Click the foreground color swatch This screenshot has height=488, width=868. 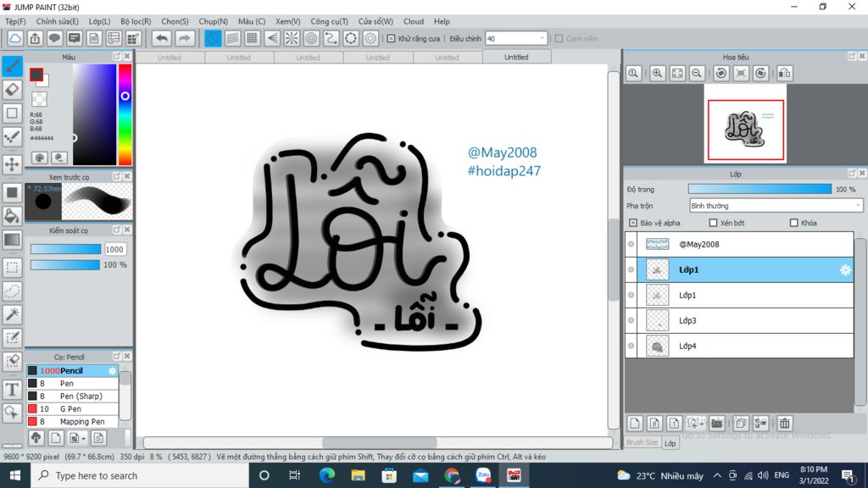(x=36, y=75)
